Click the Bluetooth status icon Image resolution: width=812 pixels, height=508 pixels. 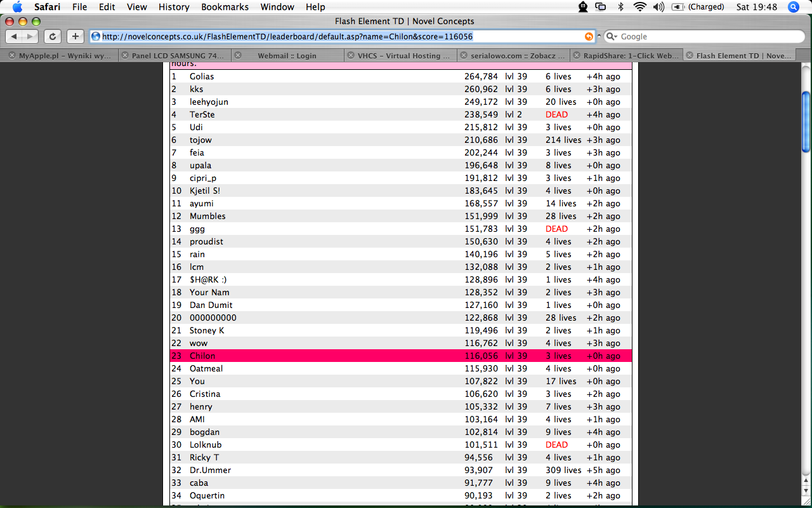pos(620,7)
